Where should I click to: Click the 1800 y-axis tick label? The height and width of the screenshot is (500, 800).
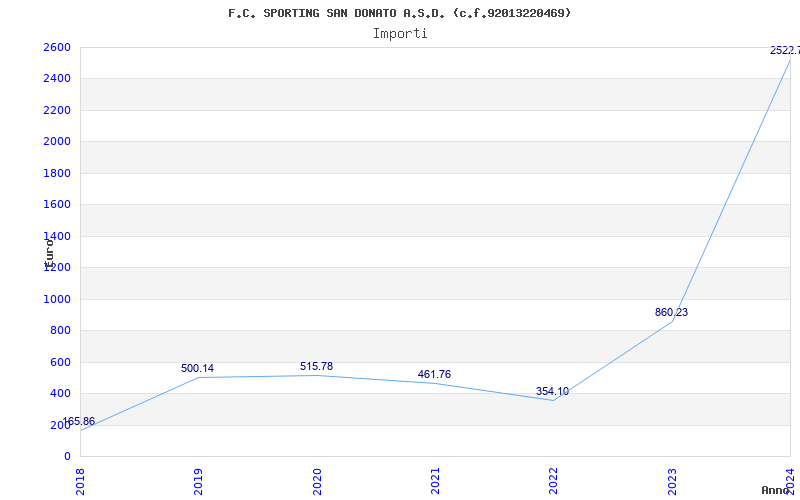57,173
